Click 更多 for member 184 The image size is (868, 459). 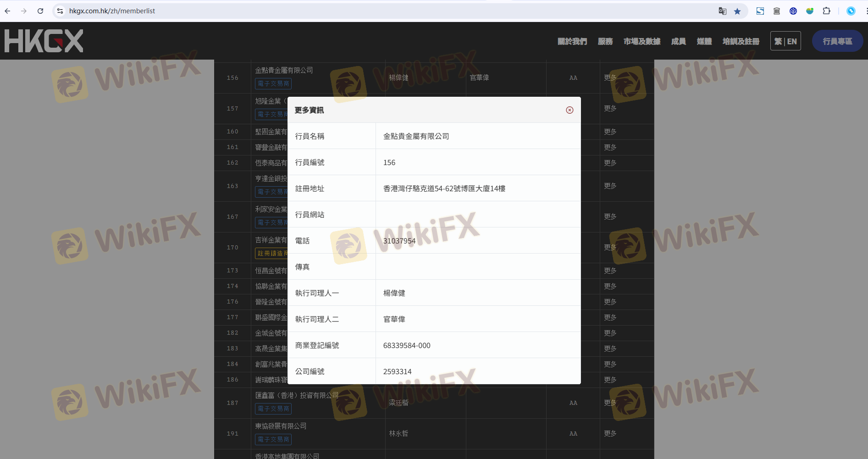610,365
